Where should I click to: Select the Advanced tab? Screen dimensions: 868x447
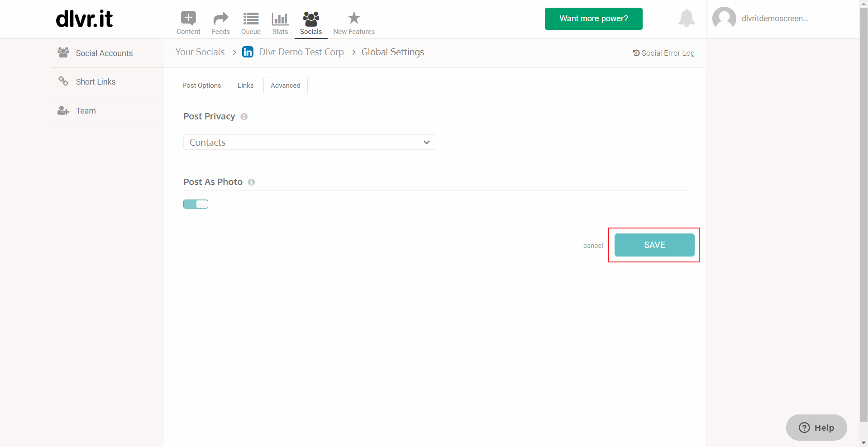click(x=286, y=86)
